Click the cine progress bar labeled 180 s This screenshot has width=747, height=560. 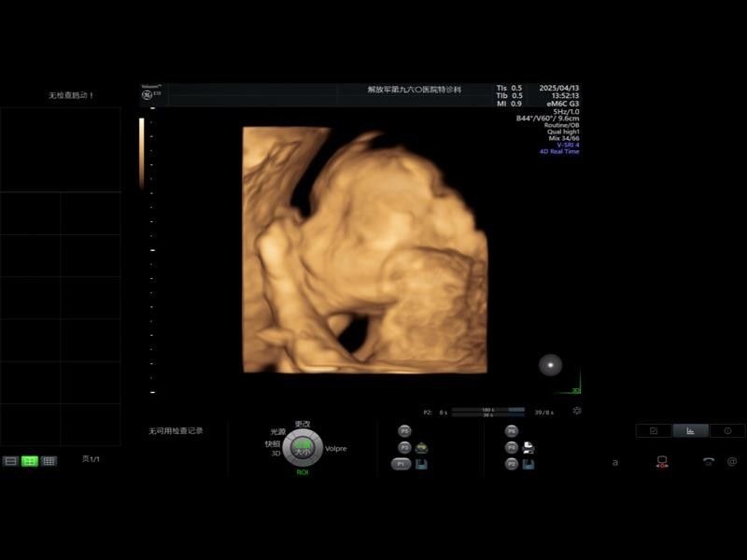coord(487,410)
